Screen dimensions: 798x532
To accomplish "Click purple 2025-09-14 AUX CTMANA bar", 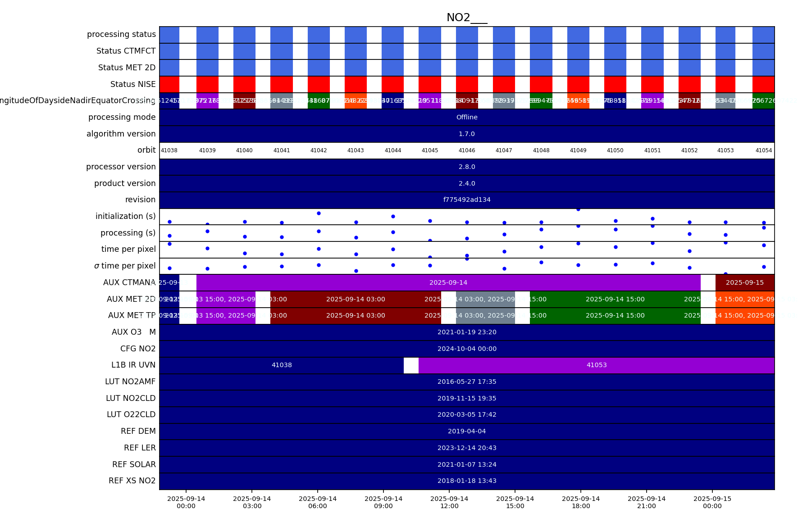I will point(448,282).
